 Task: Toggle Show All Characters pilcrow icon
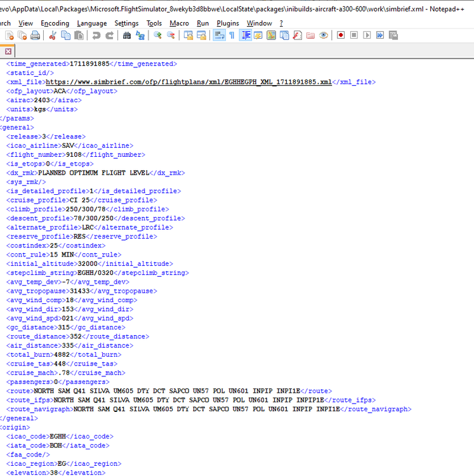(232, 36)
